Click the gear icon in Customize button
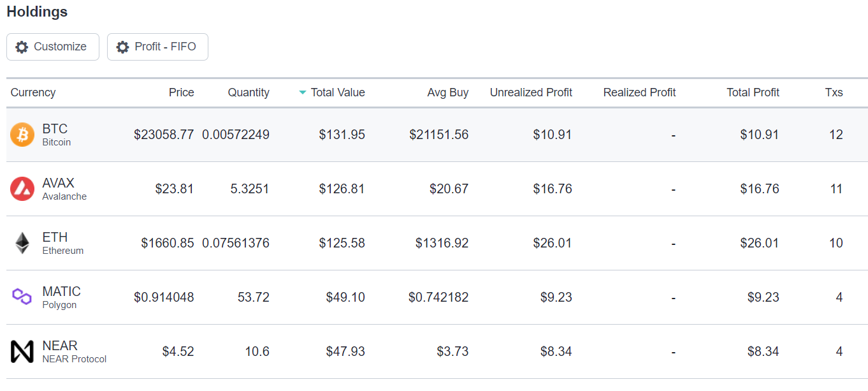The image size is (868, 391). coord(22,47)
